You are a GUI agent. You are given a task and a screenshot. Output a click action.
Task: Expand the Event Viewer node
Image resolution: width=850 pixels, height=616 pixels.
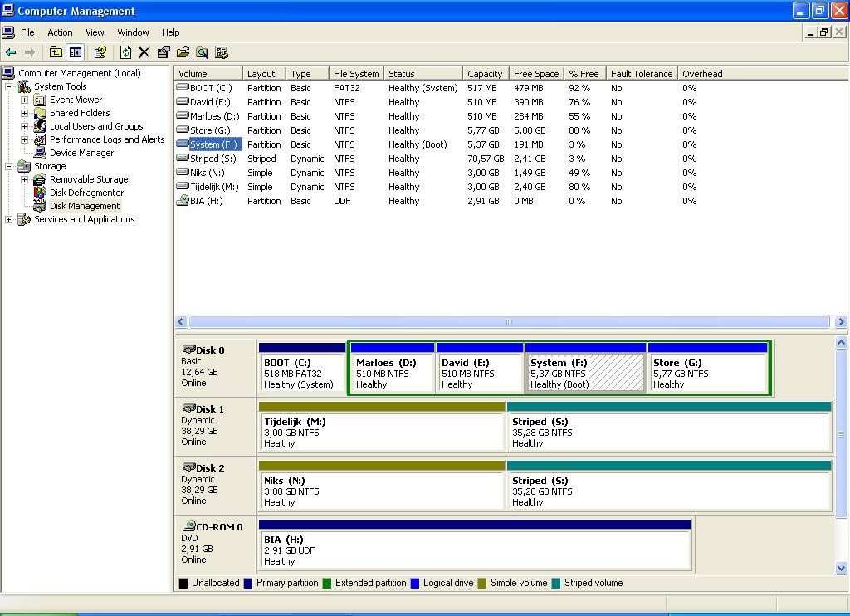pos(24,100)
